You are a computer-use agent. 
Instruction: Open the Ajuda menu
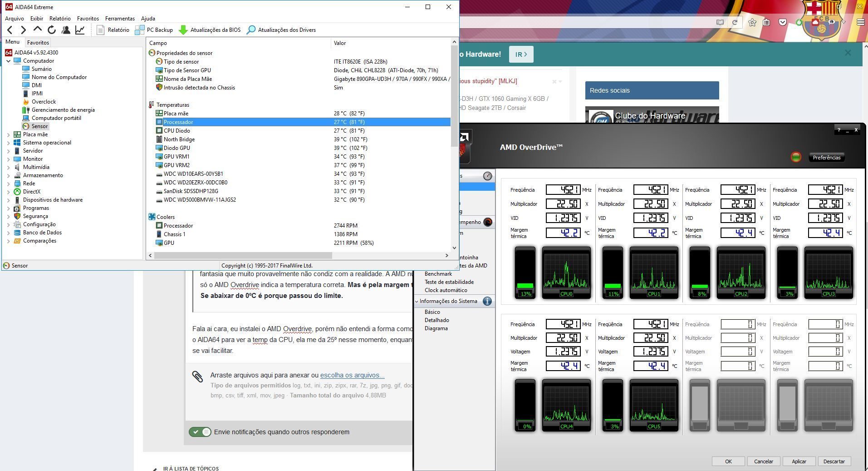tap(148, 19)
